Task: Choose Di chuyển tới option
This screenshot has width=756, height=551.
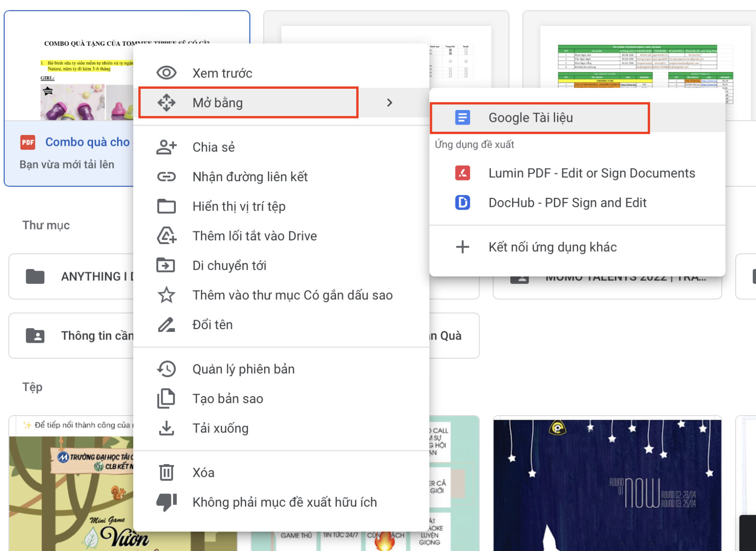Action: tap(281, 265)
